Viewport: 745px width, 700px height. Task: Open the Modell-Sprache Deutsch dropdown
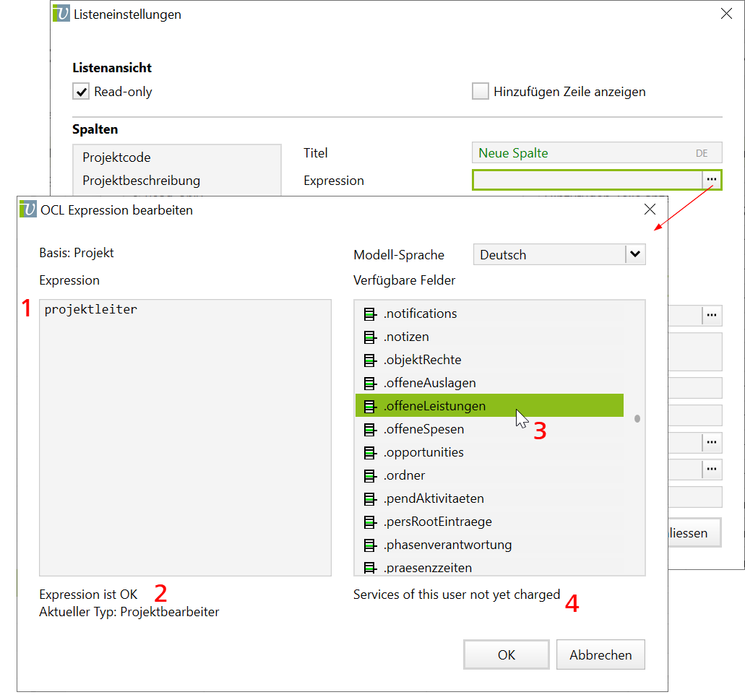point(634,254)
